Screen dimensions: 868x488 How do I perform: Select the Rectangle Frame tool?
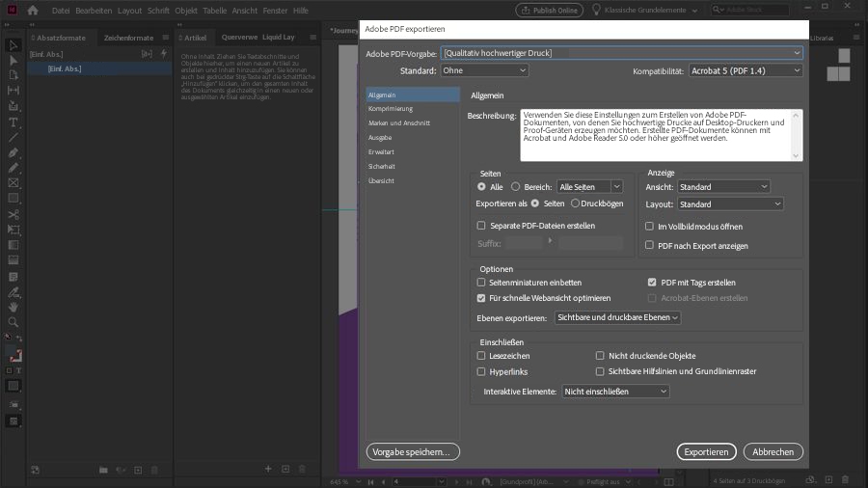(x=14, y=182)
